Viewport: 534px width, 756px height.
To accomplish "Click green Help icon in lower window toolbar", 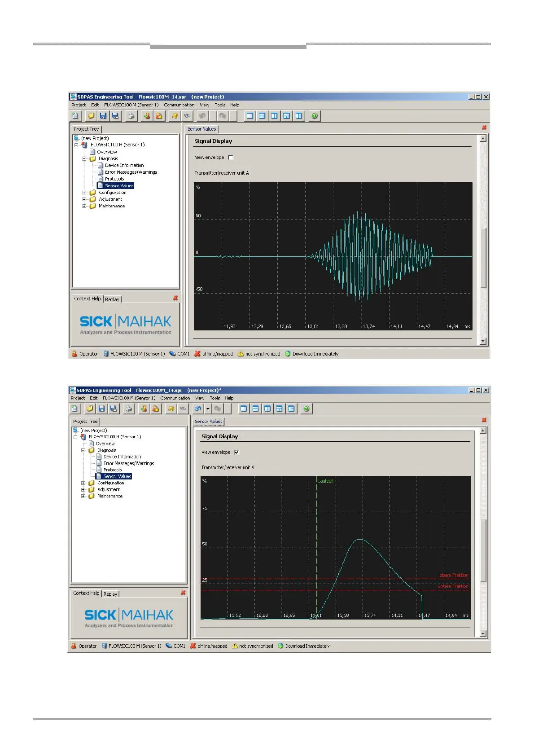I will pyautogui.click(x=306, y=409).
